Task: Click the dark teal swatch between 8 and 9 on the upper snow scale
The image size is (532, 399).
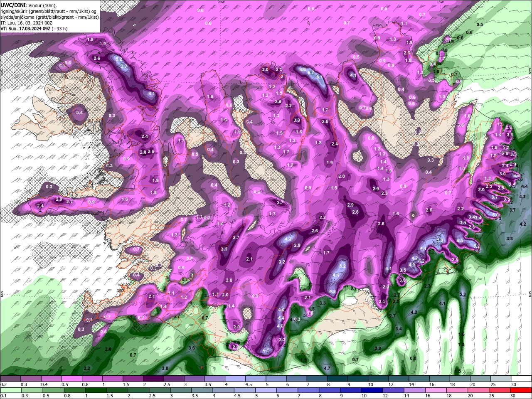Action: [x=337, y=379]
